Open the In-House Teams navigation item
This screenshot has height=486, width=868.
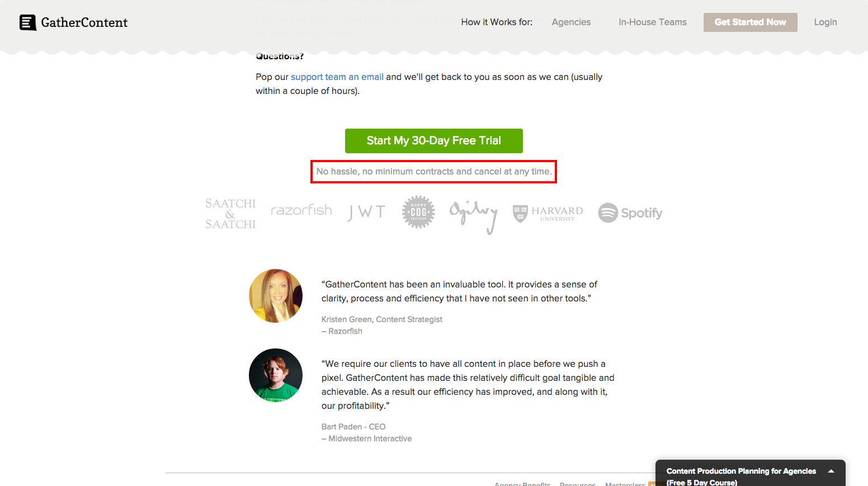click(652, 22)
